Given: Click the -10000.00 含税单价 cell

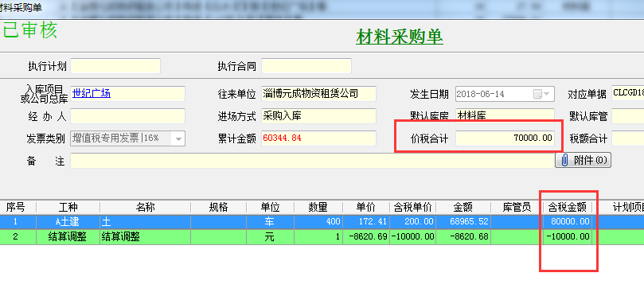Looking at the screenshot, I should 413,236.
